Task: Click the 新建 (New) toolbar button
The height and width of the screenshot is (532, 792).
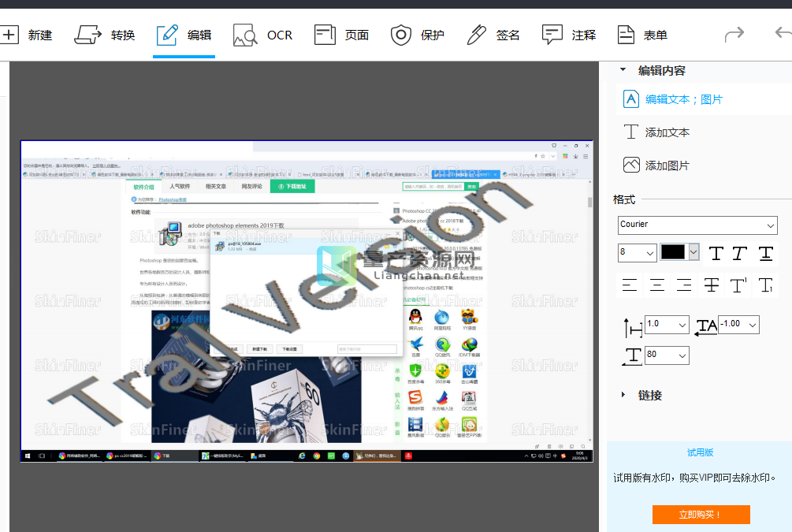Action: 26,35
